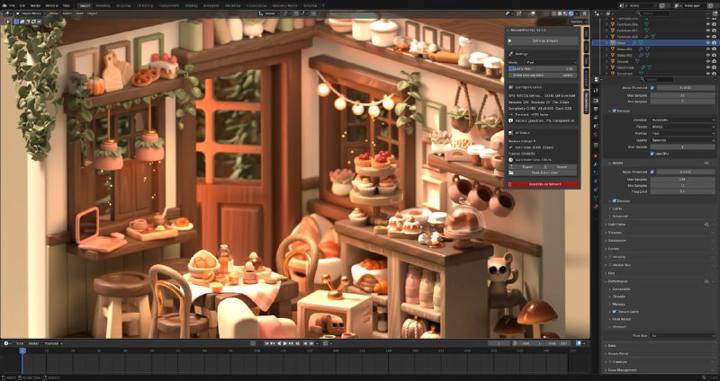Open the Mode dropdown in the popup
The image size is (720, 381).
tap(550, 62)
